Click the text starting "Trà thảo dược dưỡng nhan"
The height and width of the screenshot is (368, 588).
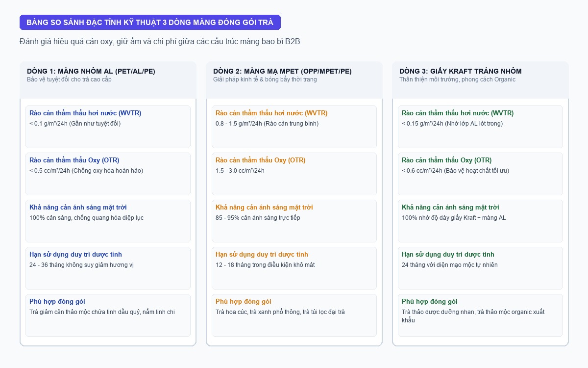click(473, 316)
